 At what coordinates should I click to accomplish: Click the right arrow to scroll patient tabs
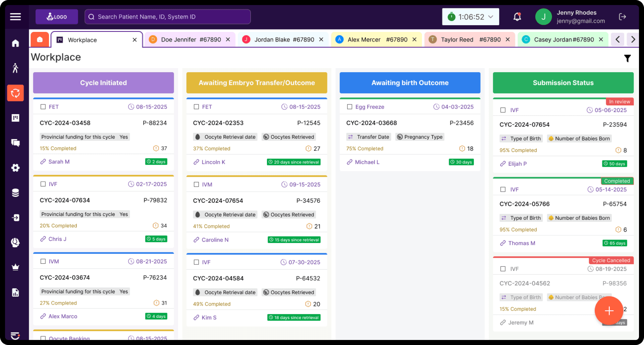tap(633, 39)
